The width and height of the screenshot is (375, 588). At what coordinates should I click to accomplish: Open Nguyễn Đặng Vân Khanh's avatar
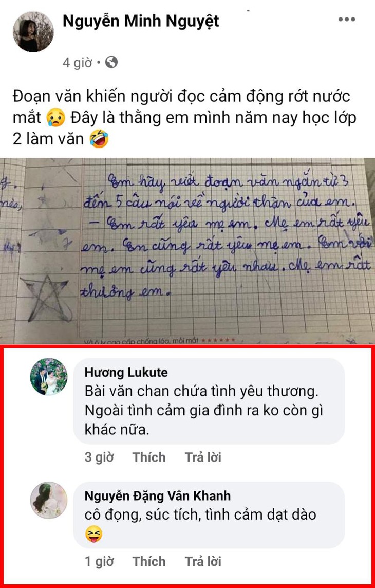49,500
